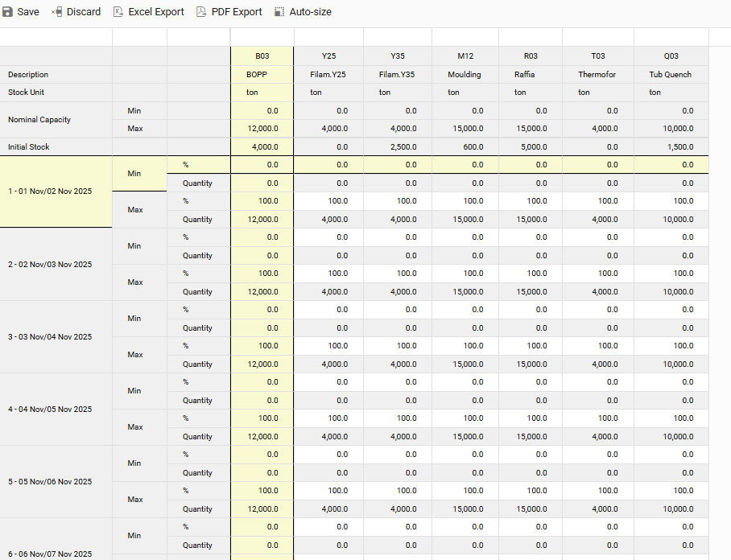The height and width of the screenshot is (560, 731).
Task: Click the Auto-size icon in the toolbar
Action: click(x=279, y=11)
